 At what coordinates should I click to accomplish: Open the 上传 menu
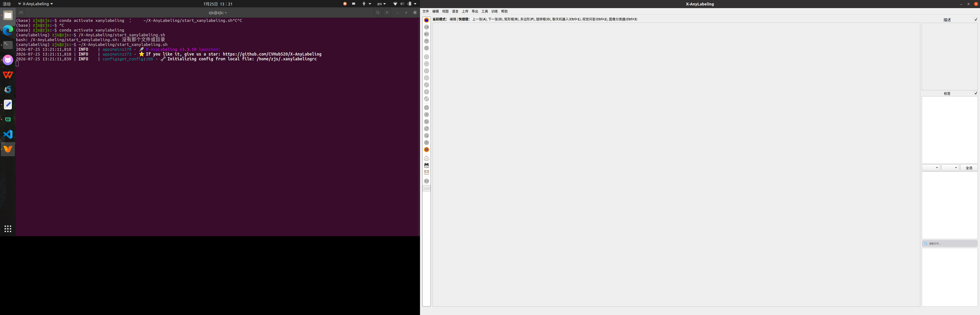point(465,11)
